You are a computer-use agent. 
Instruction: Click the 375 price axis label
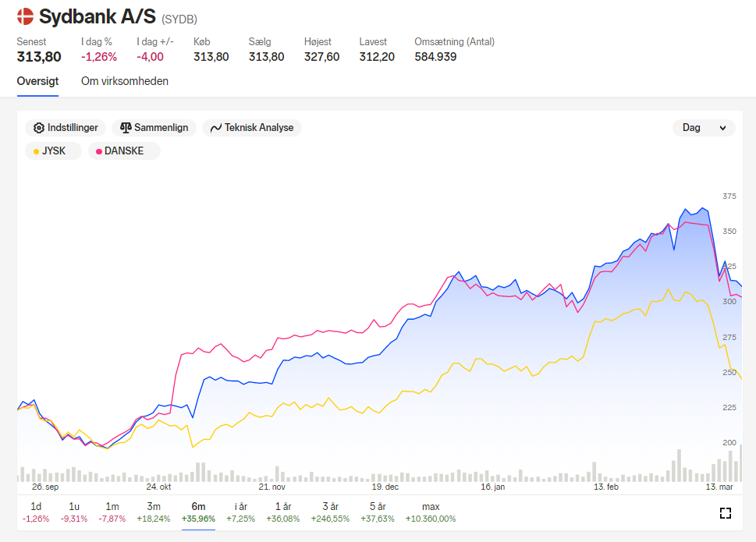click(x=729, y=196)
